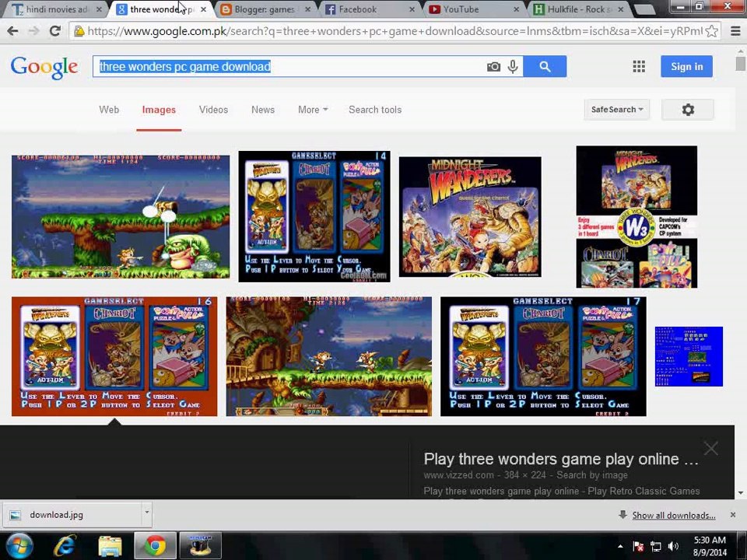Image resolution: width=747 pixels, height=560 pixels.
Task: Open the Gameselect 14 thumbnail
Action: click(314, 217)
